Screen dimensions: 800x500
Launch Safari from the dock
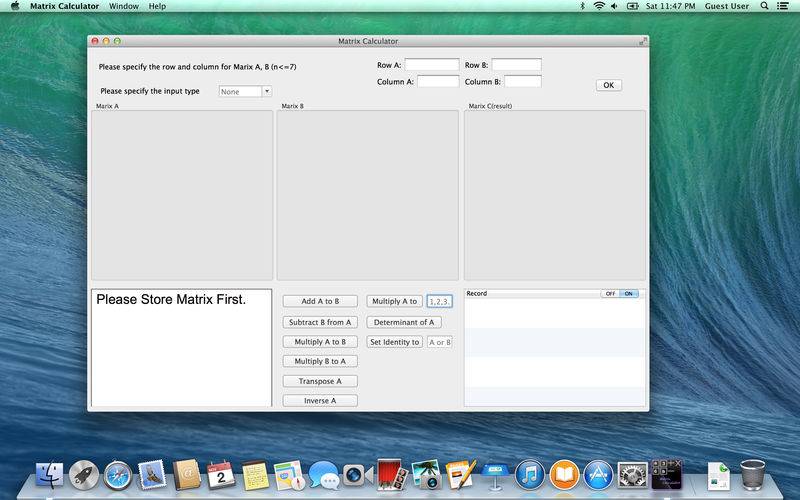point(118,474)
